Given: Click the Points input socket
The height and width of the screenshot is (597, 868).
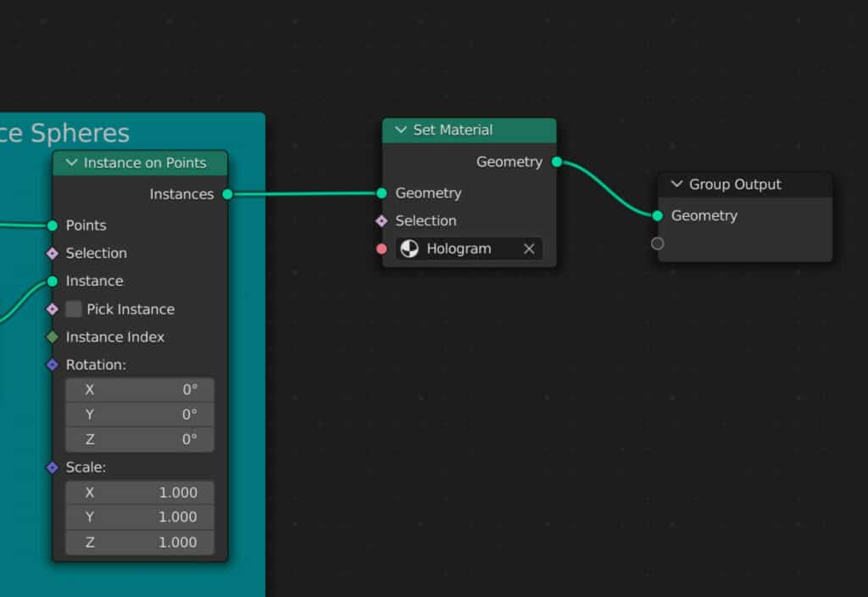Looking at the screenshot, I should pos(53,226).
